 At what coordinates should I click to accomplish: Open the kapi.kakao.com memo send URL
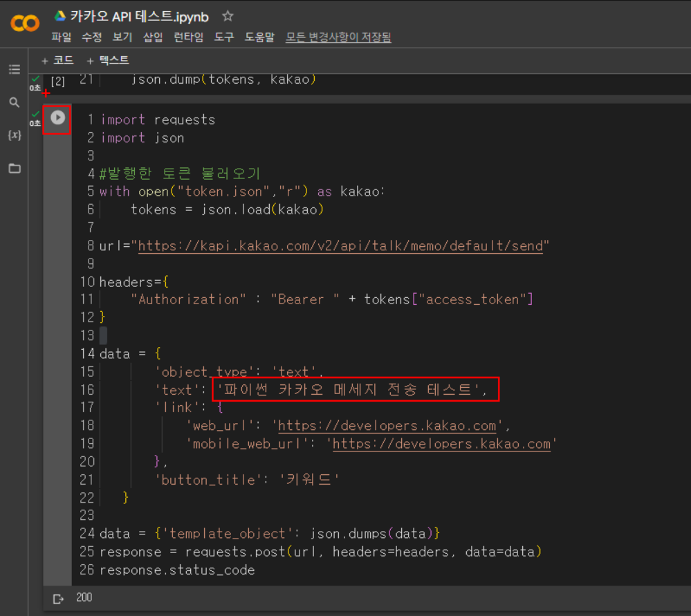point(340,246)
